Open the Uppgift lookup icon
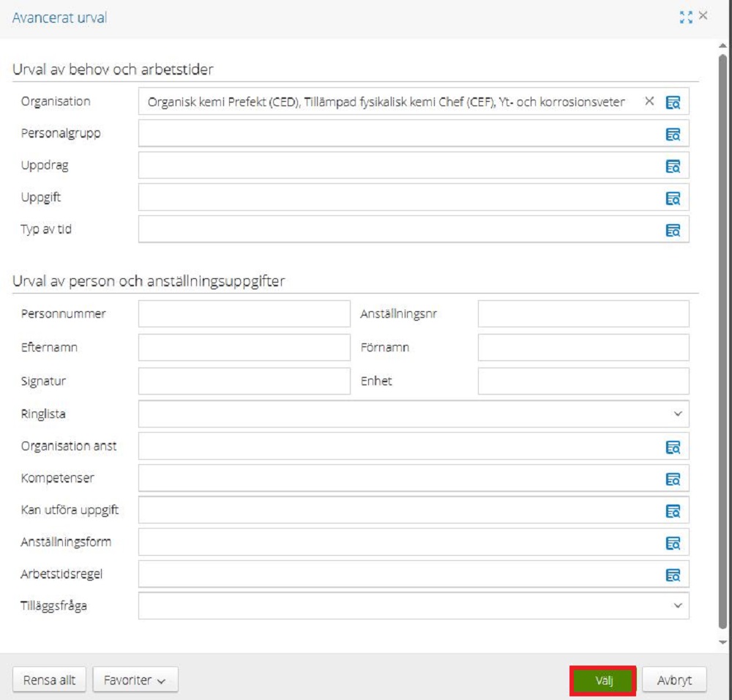Viewport: 732px width, 700px height. 673,198
